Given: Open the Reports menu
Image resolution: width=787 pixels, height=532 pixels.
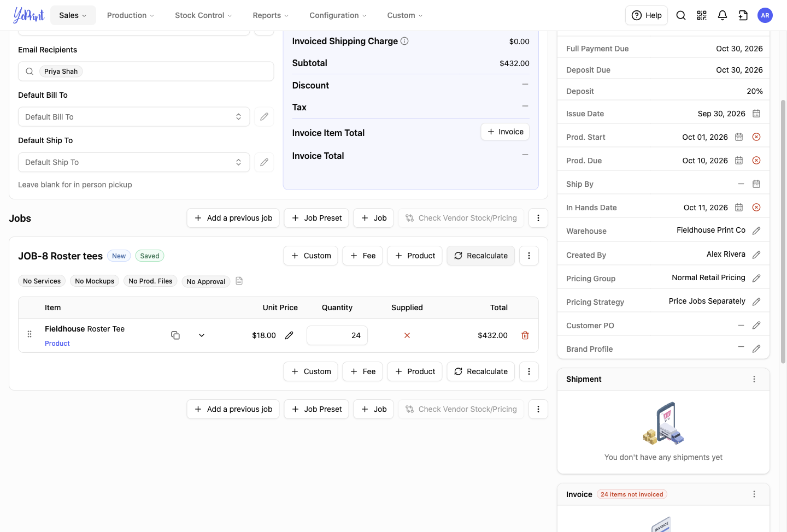Looking at the screenshot, I should tap(271, 15).
